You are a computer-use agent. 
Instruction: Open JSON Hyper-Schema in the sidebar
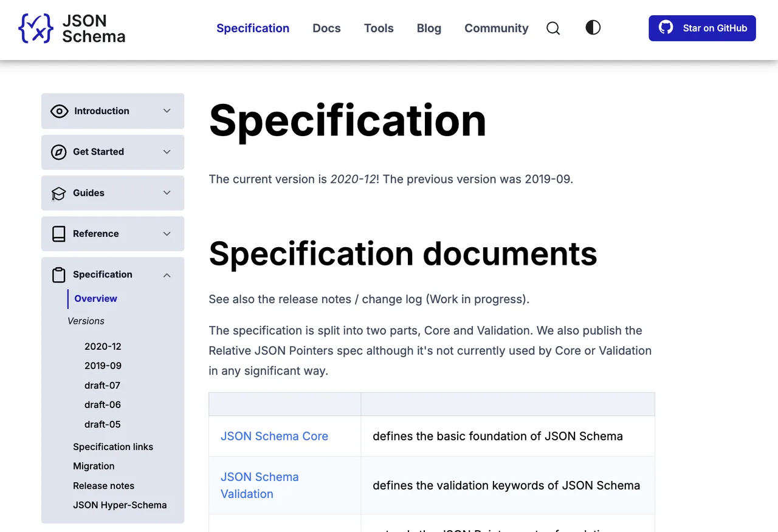coord(120,505)
